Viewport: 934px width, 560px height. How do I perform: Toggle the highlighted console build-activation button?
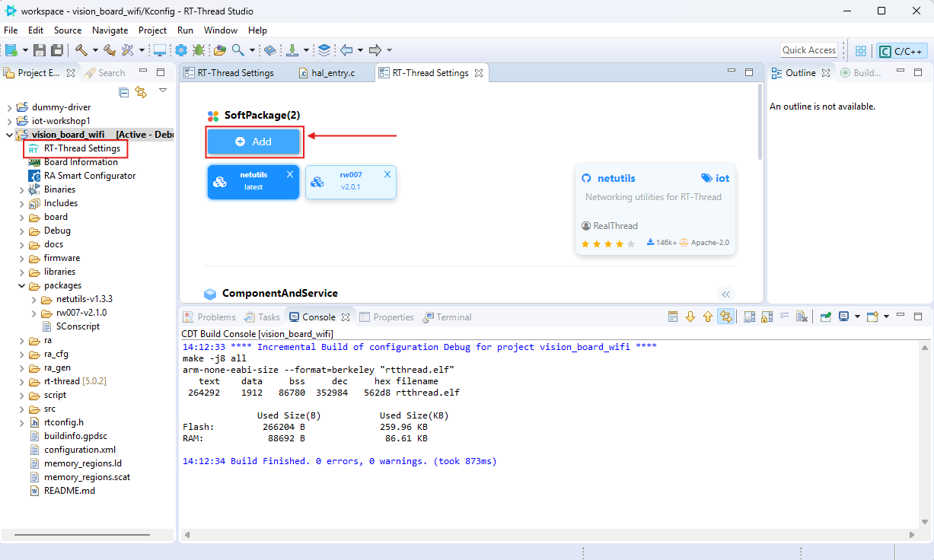(725, 317)
